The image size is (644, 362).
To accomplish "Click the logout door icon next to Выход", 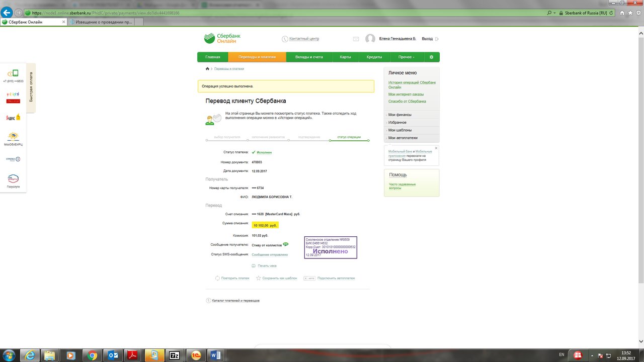I will [437, 39].
